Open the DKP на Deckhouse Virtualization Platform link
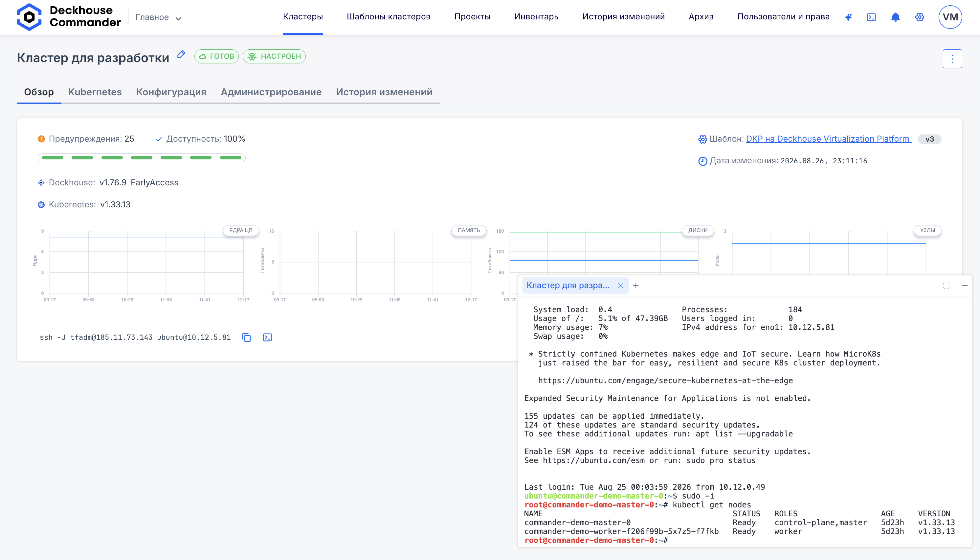Viewport: 980px width, 560px height. [x=829, y=139]
